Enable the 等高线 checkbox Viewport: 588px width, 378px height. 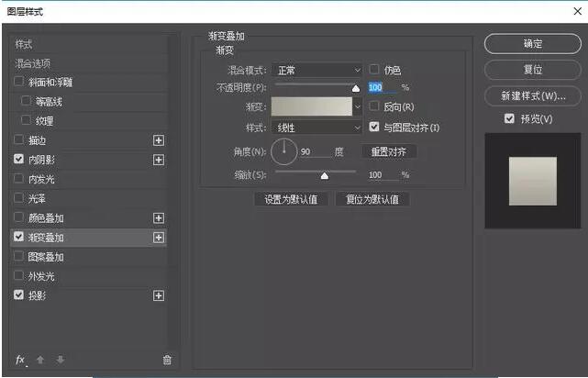pyautogui.click(x=26, y=101)
